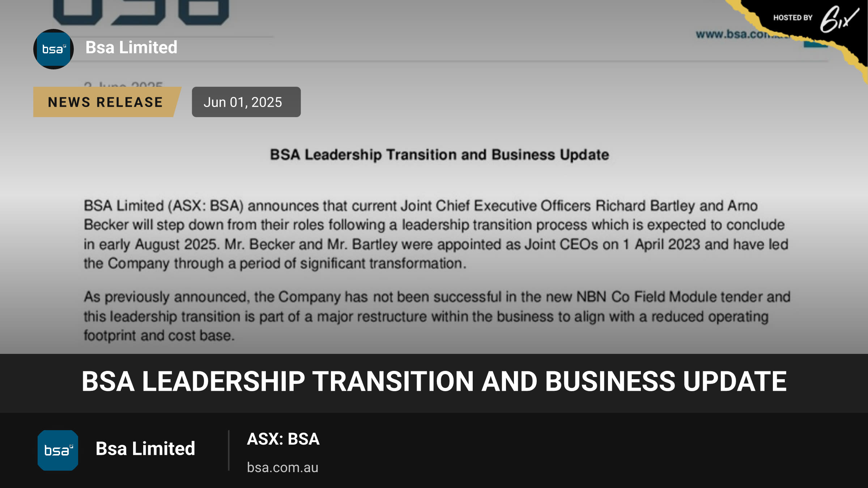This screenshot has width=868, height=488.
Task: Click the square bsa logo in footer
Action: 58,450
